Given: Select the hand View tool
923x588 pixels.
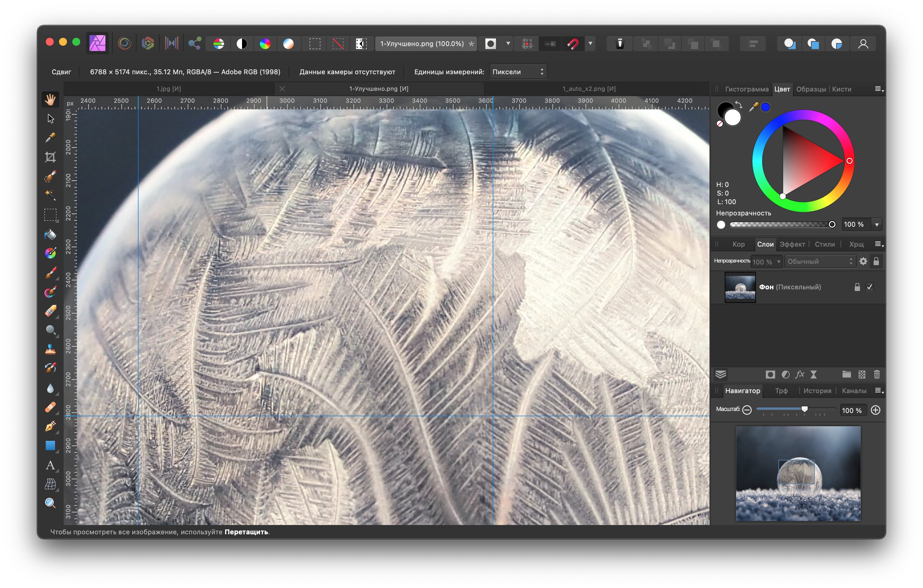Looking at the screenshot, I should click(50, 99).
